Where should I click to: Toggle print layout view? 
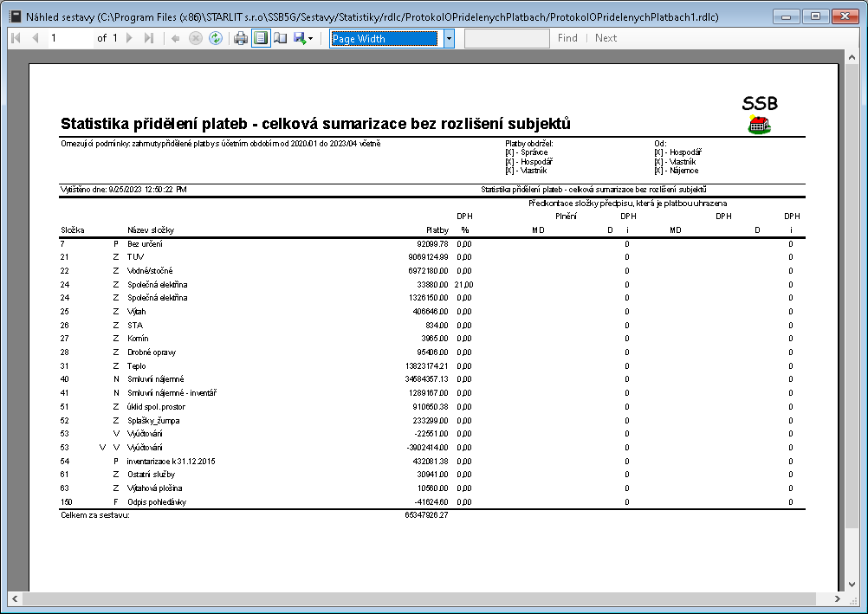tap(261, 38)
